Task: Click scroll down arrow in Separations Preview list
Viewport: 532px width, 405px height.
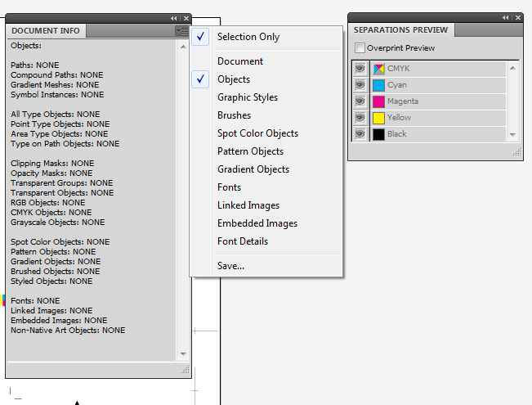Action: (x=512, y=134)
